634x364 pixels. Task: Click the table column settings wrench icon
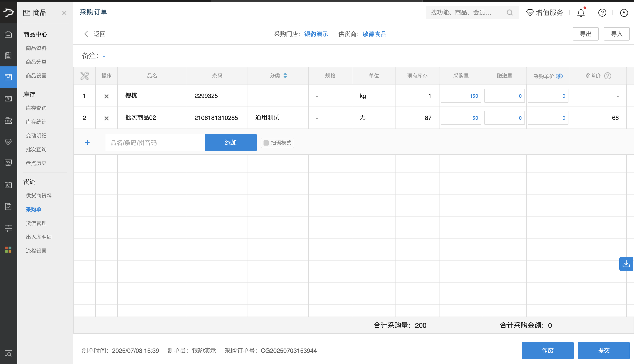point(85,76)
